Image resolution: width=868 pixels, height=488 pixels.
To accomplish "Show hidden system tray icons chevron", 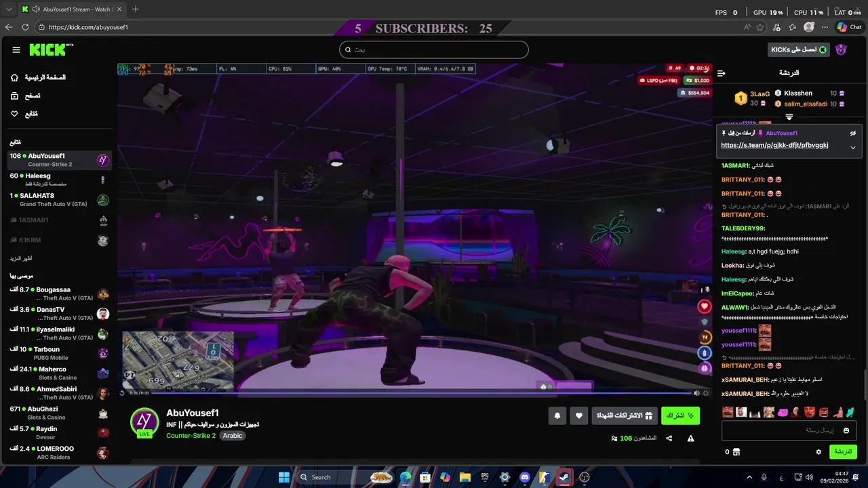I will 750,477.
